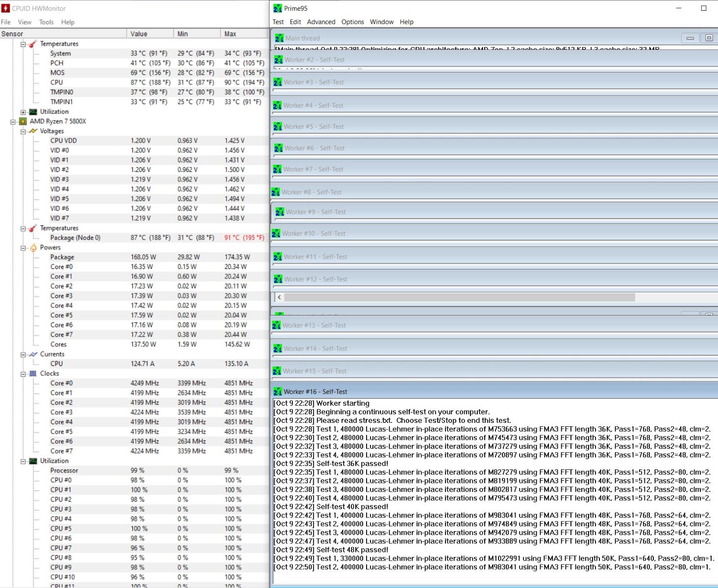Viewport: 718px width, 588px height.
Task: Open the File menu in HWMonitor
Action: tap(6, 22)
